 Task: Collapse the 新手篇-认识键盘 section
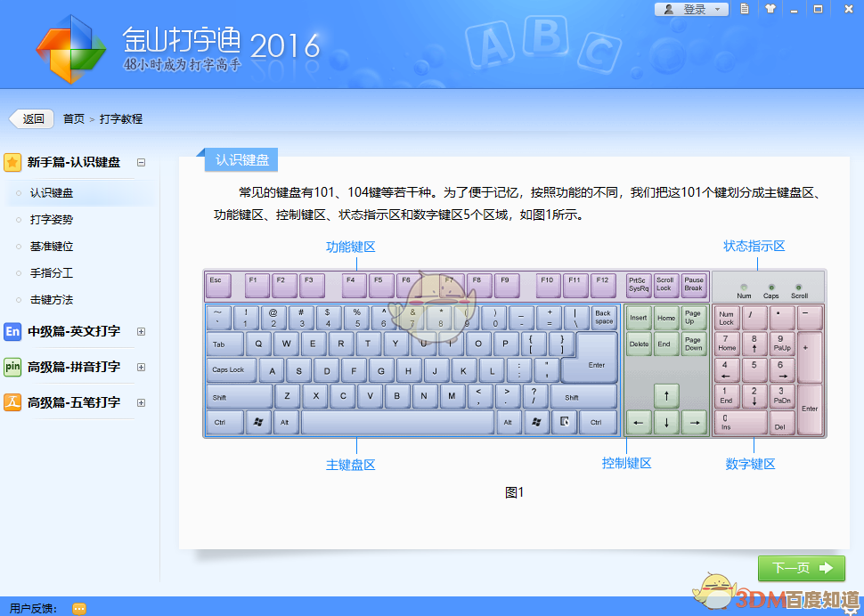point(140,162)
